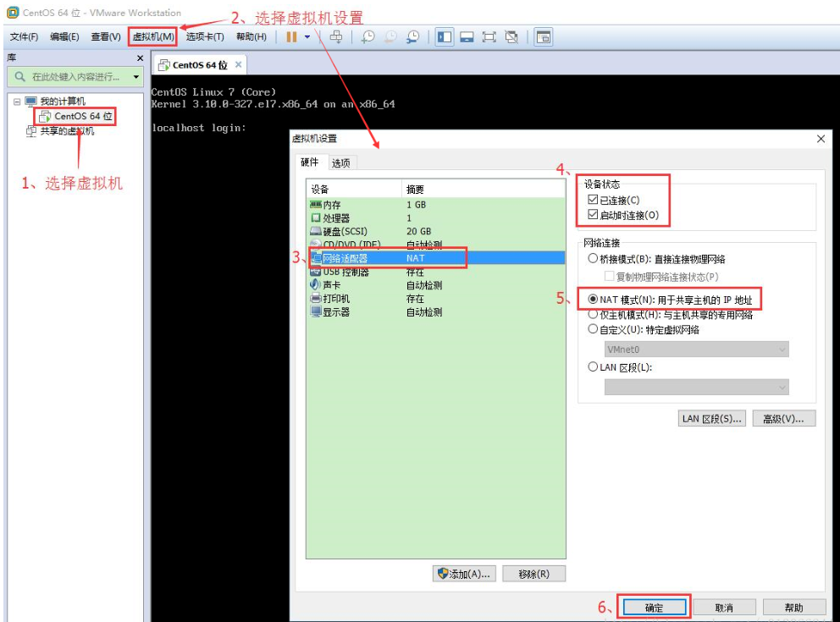Click the pause/suspend virtual machine toolbar icon

[x=291, y=36]
